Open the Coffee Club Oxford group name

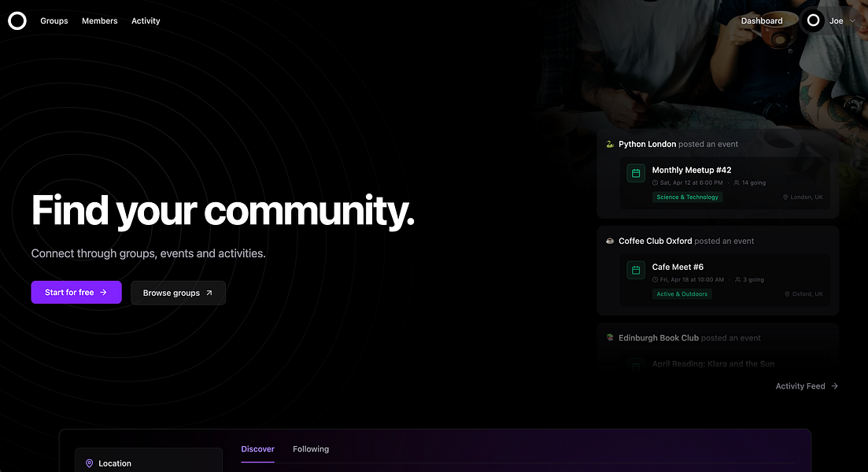click(x=656, y=241)
